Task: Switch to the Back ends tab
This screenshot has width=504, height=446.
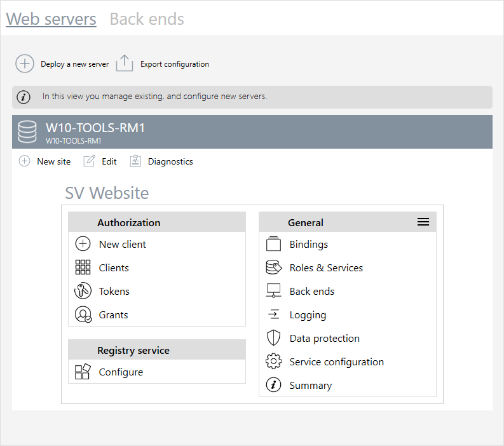Action: (x=147, y=19)
